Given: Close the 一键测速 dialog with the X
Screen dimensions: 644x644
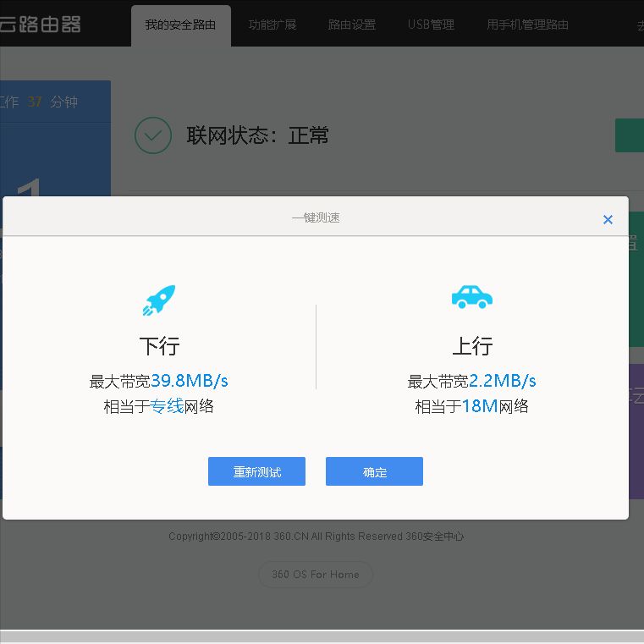Looking at the screenshot, I should (608, 219).
